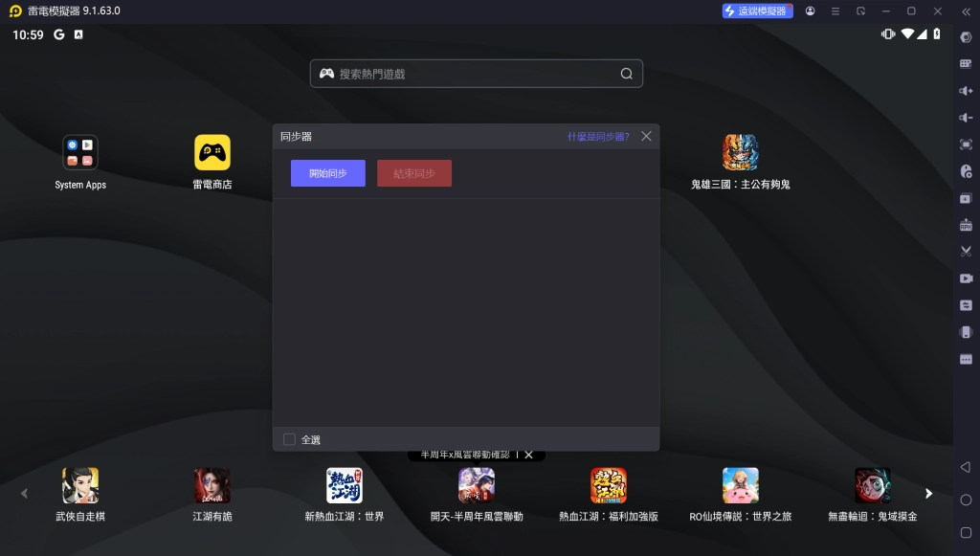Click the battery charging status icon
The image size is (980, 556).
point(936,33)
